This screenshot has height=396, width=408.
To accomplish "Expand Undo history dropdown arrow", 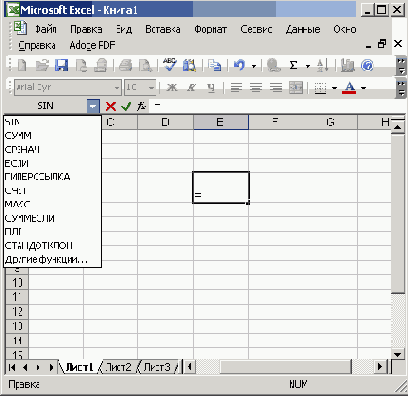I will [x=254, y=66].
